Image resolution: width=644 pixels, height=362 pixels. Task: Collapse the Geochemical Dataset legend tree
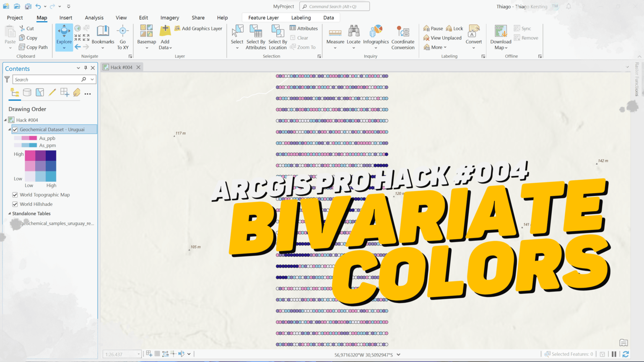point(8,129)
